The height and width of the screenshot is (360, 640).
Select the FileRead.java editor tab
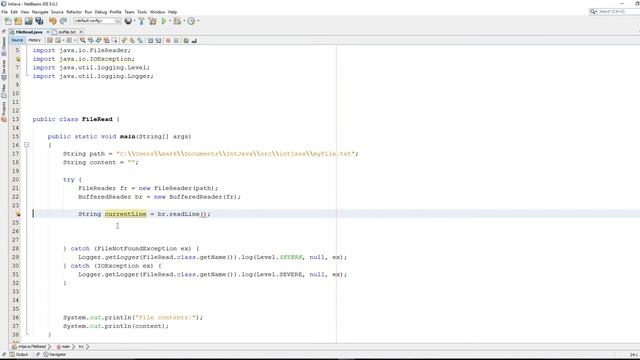pos(29,32)
